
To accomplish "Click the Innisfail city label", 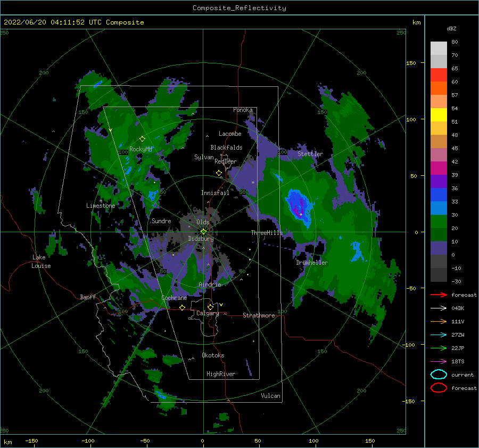I will [215, 193].
